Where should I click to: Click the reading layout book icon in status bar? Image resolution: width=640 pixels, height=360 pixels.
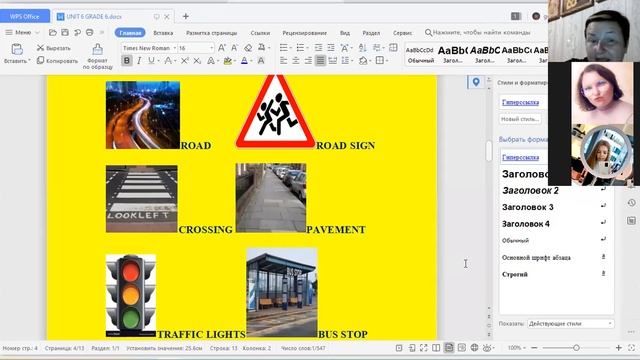(436, 348)
